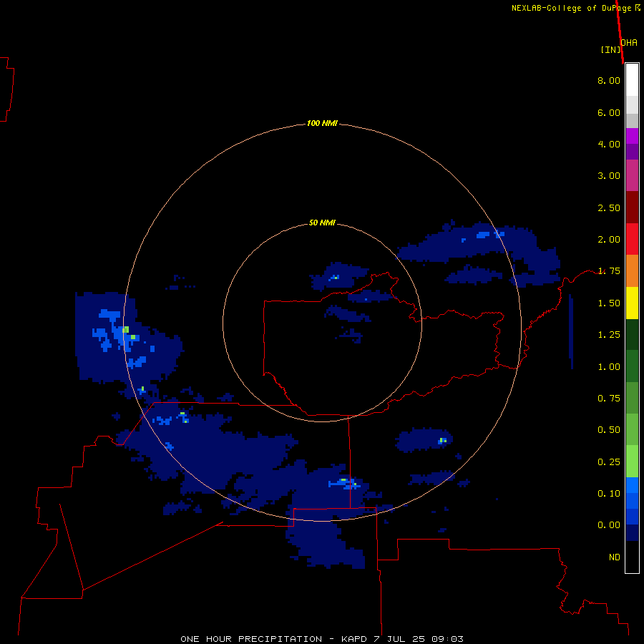This screenshot has height=644, width=644.
Task: Click the 0.75 legend value
Action: coord(609,399)
